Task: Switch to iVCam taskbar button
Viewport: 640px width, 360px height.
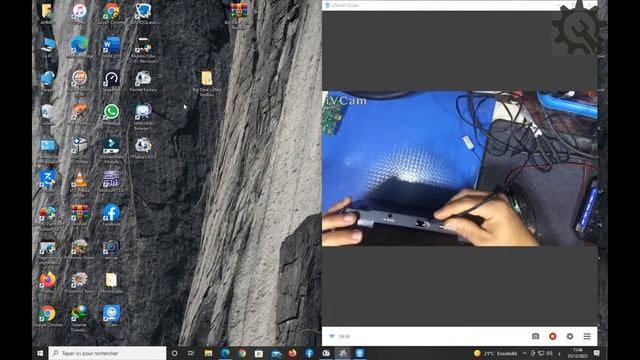Action: 360,353
